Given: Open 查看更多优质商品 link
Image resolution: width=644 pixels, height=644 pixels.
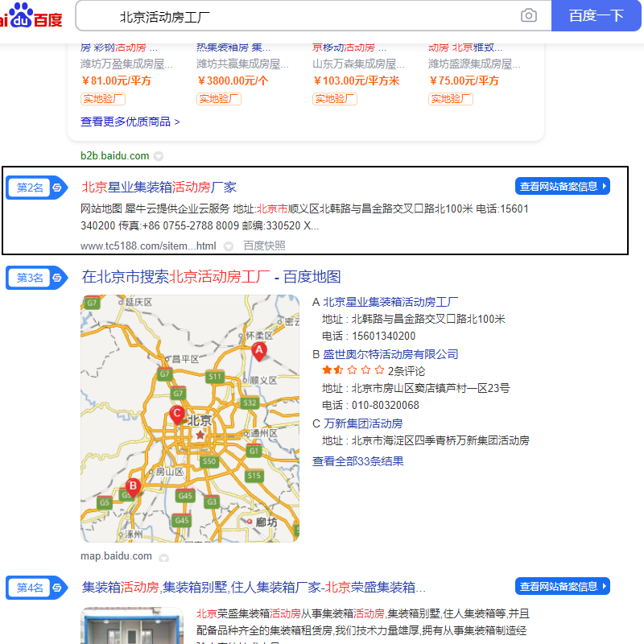Looking at the screenshot, I should pos(130,122).
